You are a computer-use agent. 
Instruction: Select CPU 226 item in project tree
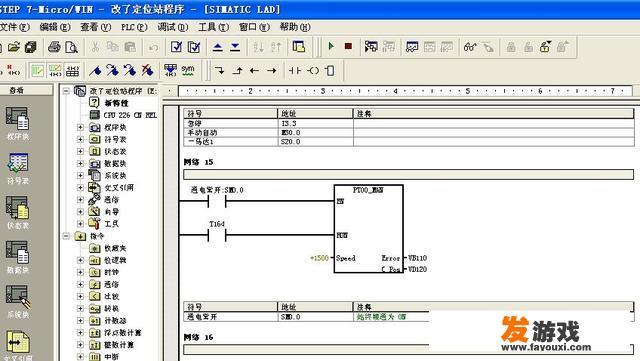(124, 115)
